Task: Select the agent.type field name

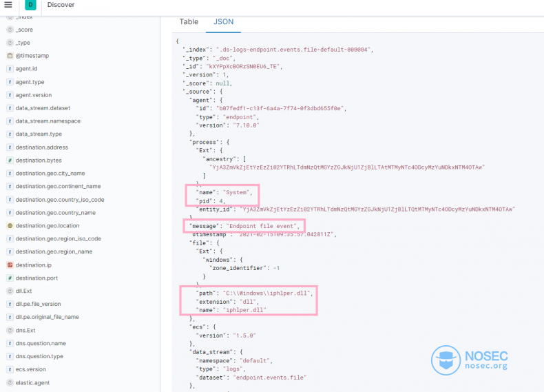Action: (30, 82)
